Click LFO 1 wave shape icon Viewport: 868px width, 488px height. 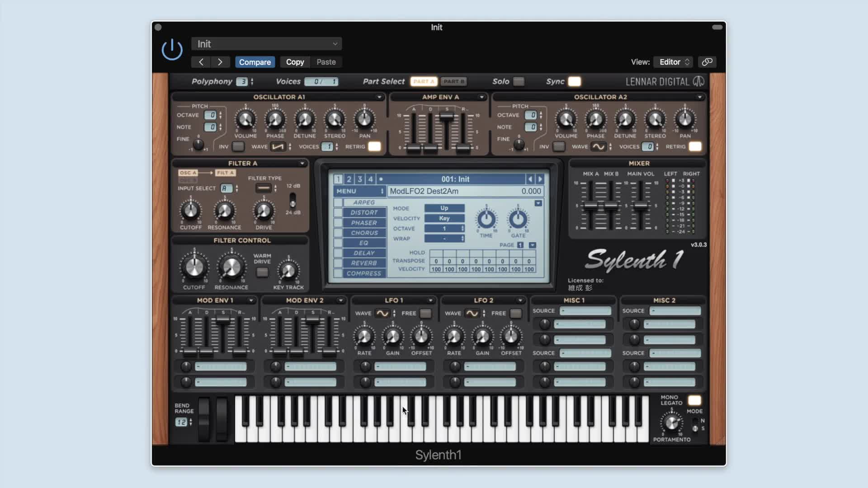pyautogui.click(x=382, y=313)
